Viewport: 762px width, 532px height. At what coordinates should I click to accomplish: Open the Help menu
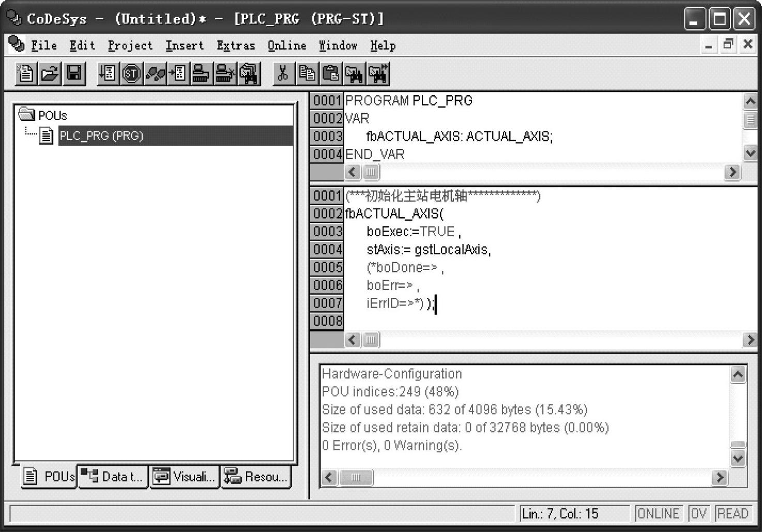click(383, 45)
